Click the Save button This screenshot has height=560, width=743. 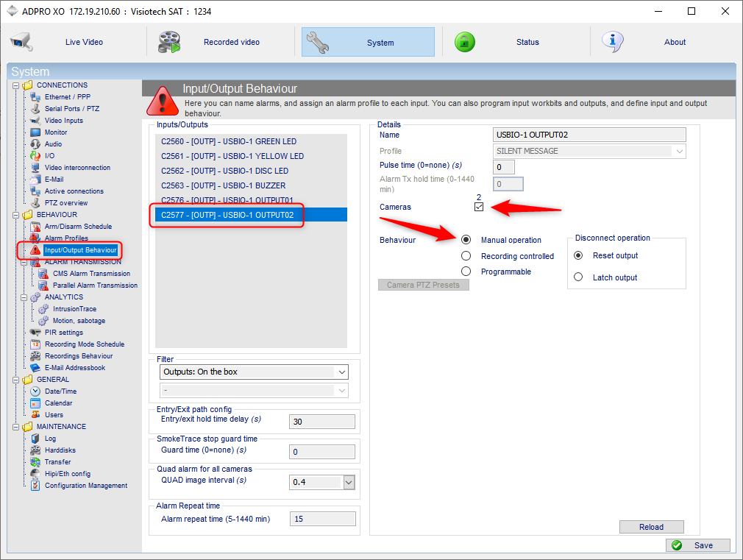tap(697, 545)
